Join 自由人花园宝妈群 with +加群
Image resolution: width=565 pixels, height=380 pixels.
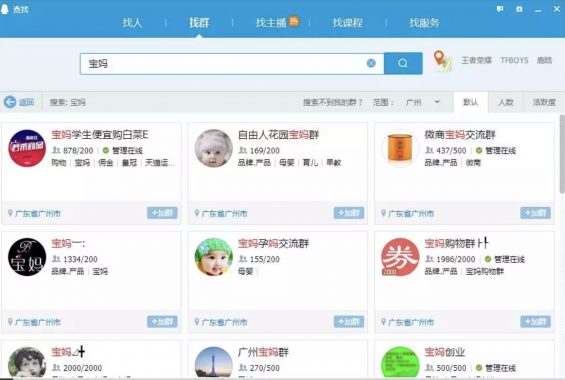point(349,213)
